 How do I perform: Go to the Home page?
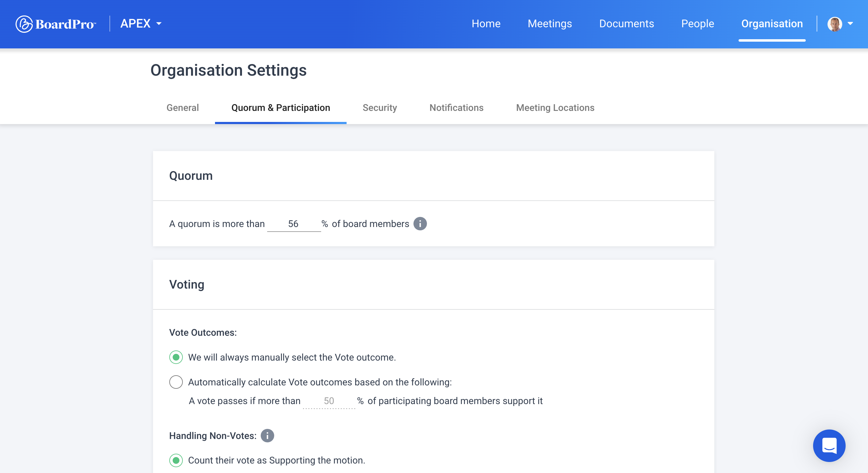click(486, 24)
